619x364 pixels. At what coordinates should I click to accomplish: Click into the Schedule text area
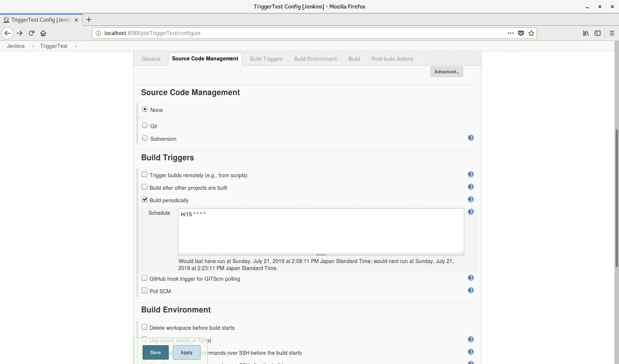(321, 231)
